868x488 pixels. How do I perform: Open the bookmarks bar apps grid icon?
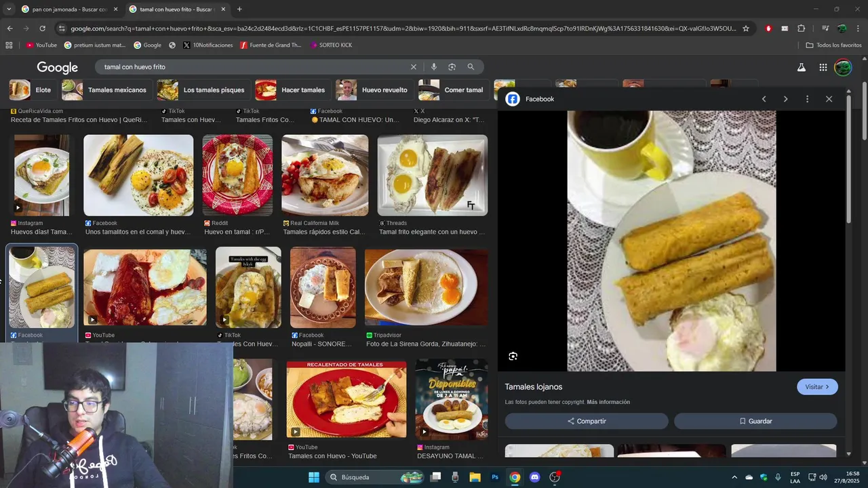9,45
